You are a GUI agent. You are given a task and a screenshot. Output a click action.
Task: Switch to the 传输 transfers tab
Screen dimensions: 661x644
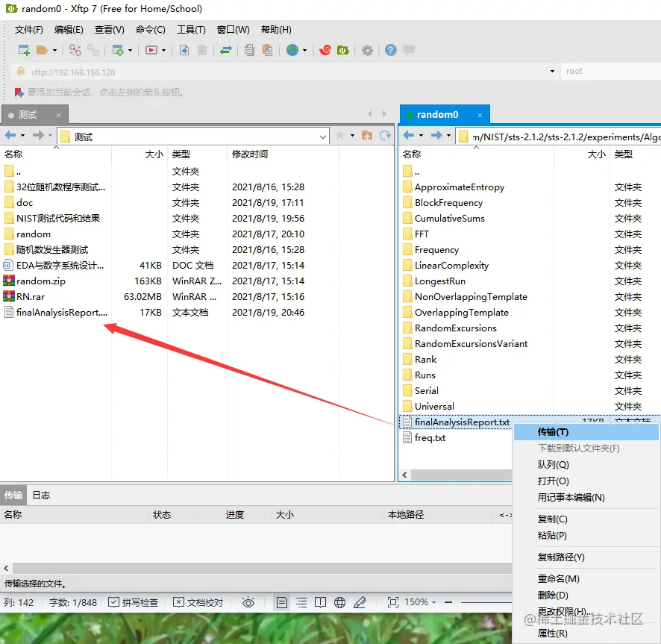click(13, 495)
